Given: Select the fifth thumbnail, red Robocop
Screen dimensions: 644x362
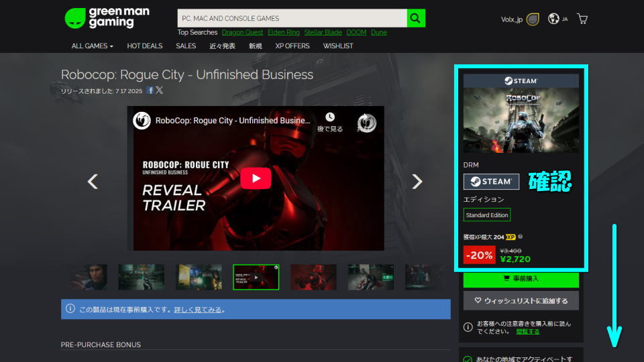Looking at the screenshot, I should [x=313, y=277].
